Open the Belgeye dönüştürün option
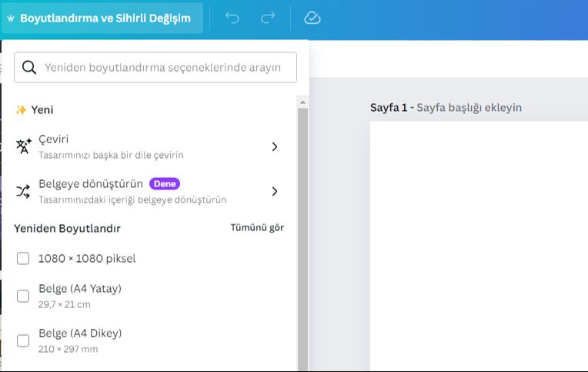Screen dimensions: 588x372 [x=149, y=192]
